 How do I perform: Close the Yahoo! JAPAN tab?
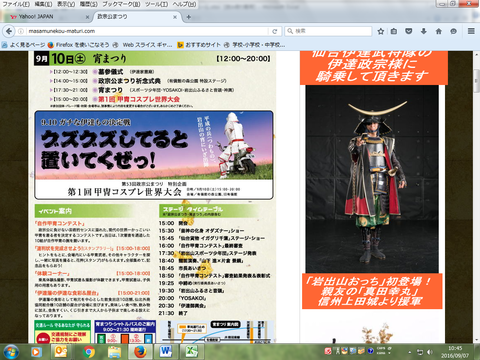(87, 17)
